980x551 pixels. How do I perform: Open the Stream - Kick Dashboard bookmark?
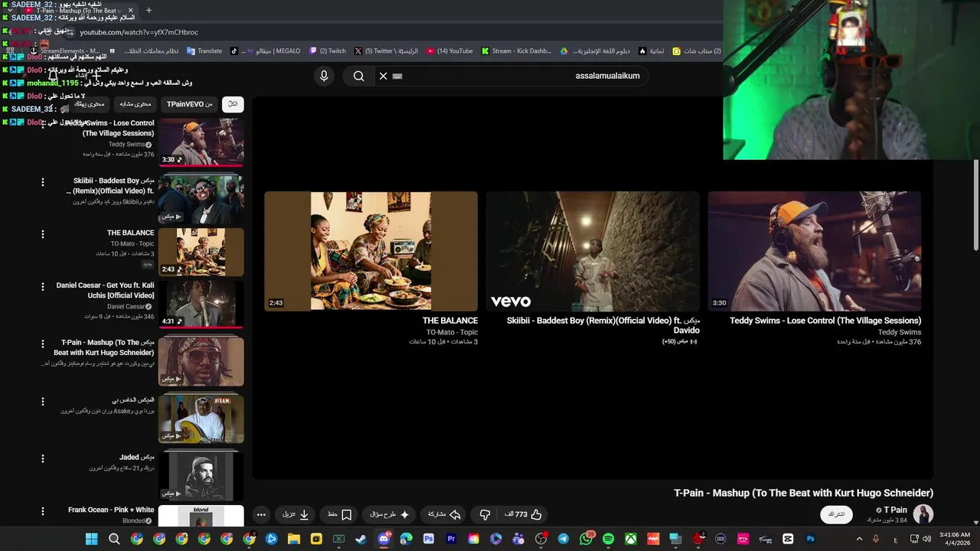point(517,51)
